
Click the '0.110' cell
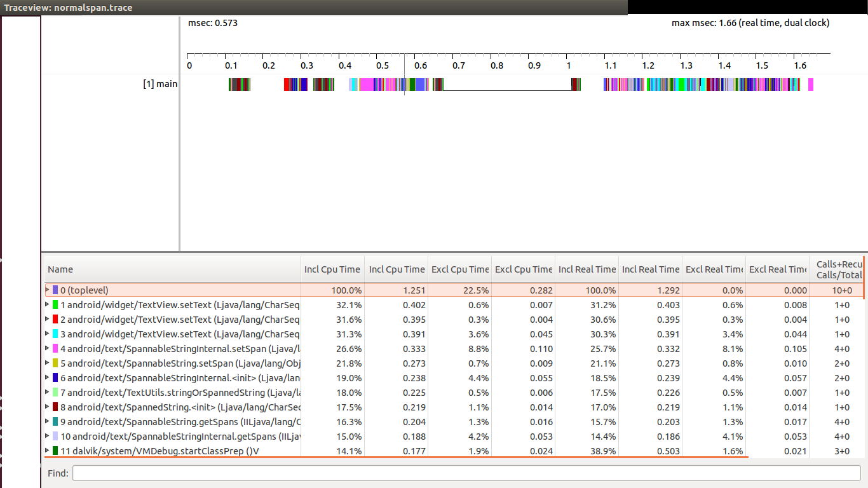pyautogui.click(x=541, y=349)
